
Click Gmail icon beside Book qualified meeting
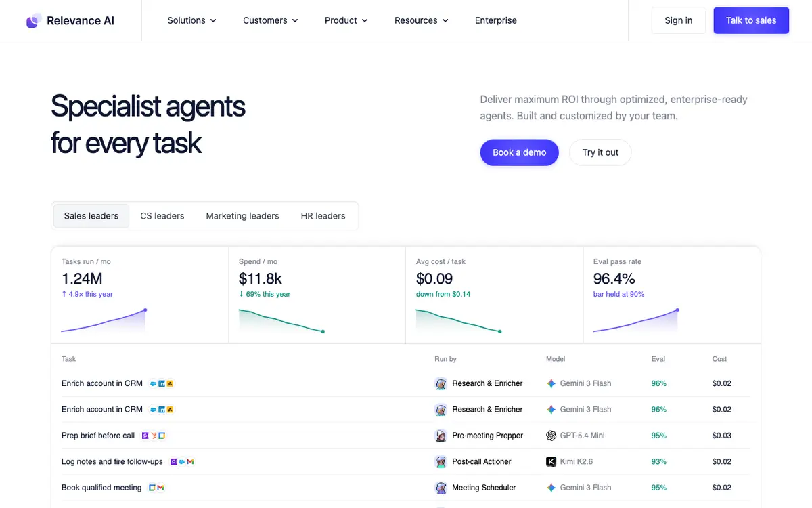160,488
